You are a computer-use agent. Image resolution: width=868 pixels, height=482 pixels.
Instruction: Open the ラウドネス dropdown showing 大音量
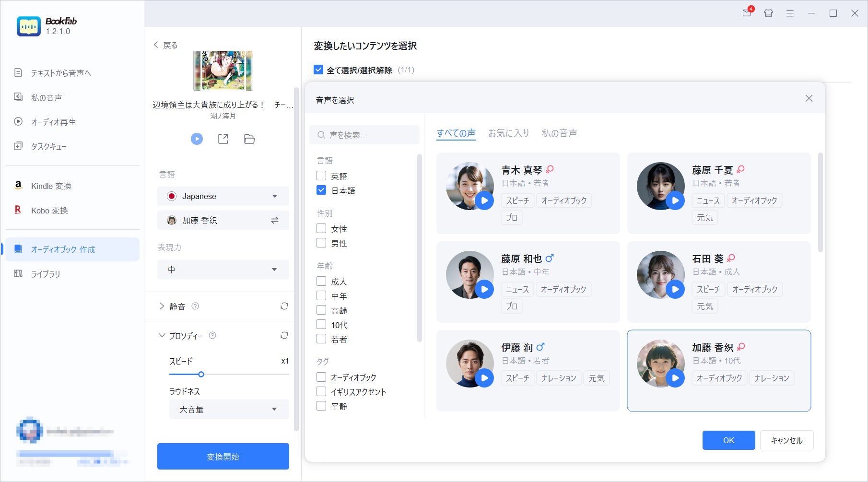point(229,409)
